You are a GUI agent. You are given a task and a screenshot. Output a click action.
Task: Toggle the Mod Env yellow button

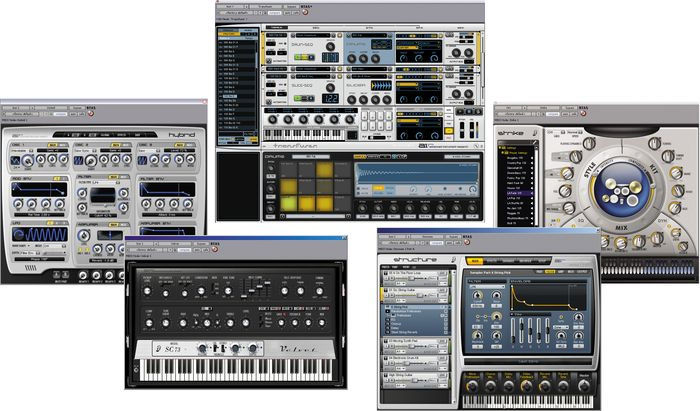click(x=57, y=179)
